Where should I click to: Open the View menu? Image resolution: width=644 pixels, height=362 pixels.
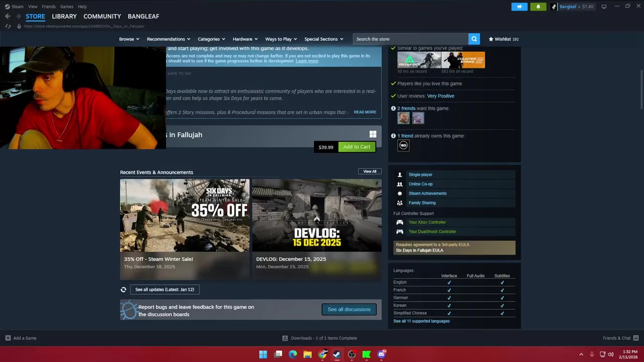pyautogui.click(x=33, y=7)
